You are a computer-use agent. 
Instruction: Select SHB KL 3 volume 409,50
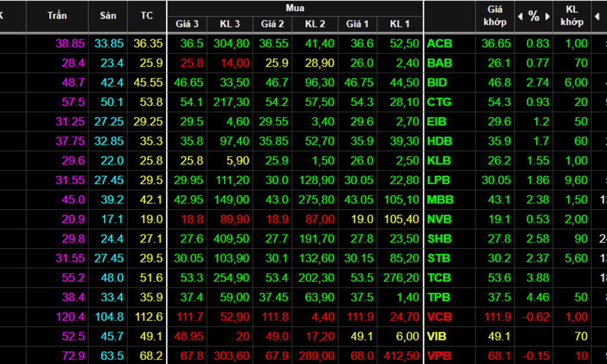(231, 239)
